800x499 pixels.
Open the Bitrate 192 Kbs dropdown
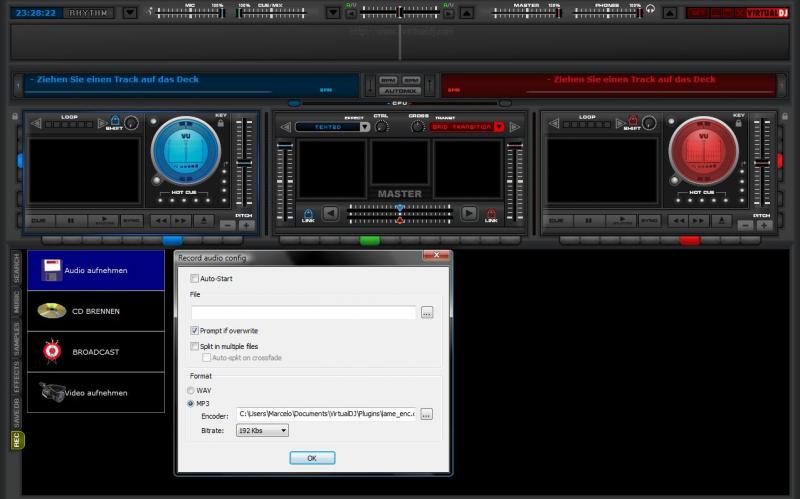pos(262,431)
